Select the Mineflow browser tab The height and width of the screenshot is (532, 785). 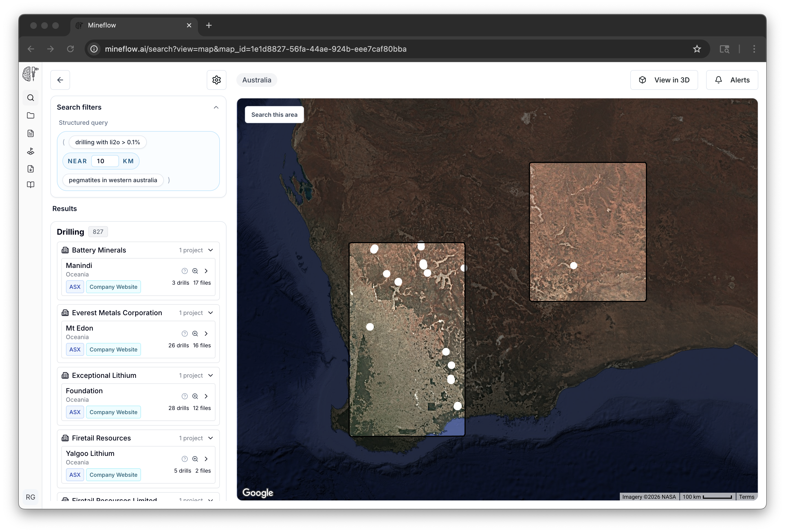pyautogui.click(x=134, y=25)
